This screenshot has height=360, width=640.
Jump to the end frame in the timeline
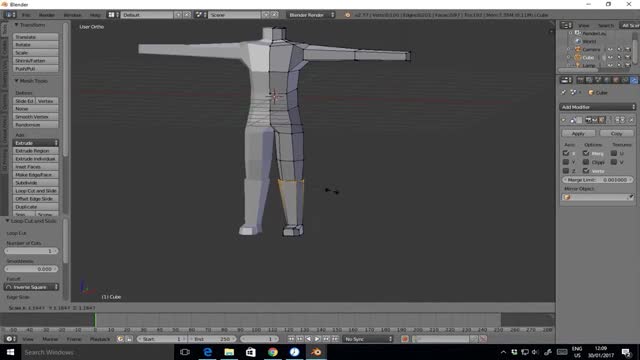point(335,339)
